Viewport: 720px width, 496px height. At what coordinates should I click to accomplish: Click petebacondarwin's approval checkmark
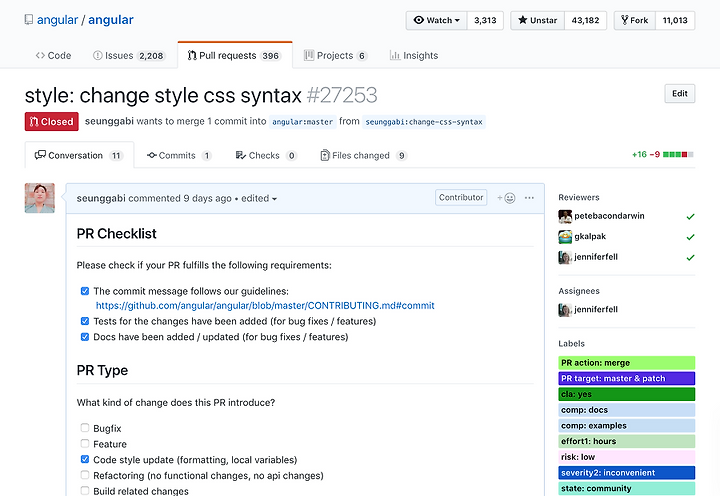[690, 216]
